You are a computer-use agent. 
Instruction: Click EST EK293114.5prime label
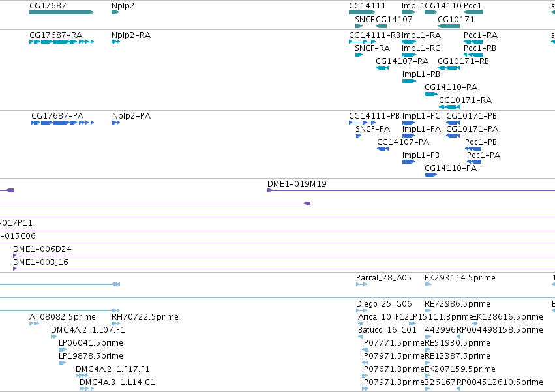(460, 278)
